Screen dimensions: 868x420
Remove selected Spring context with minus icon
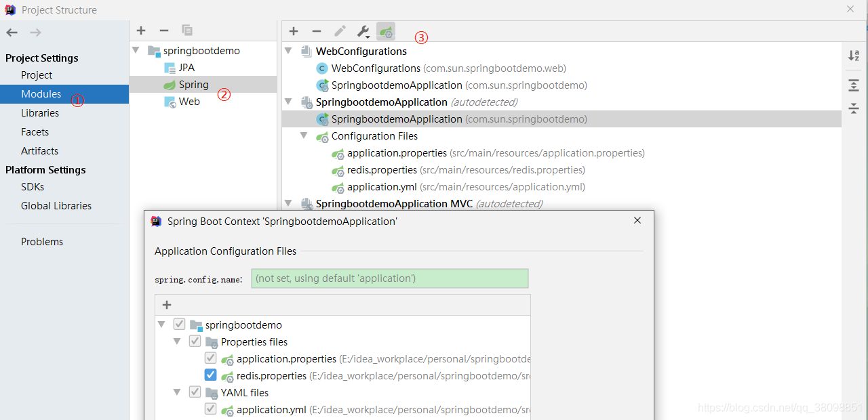[317, 31]
